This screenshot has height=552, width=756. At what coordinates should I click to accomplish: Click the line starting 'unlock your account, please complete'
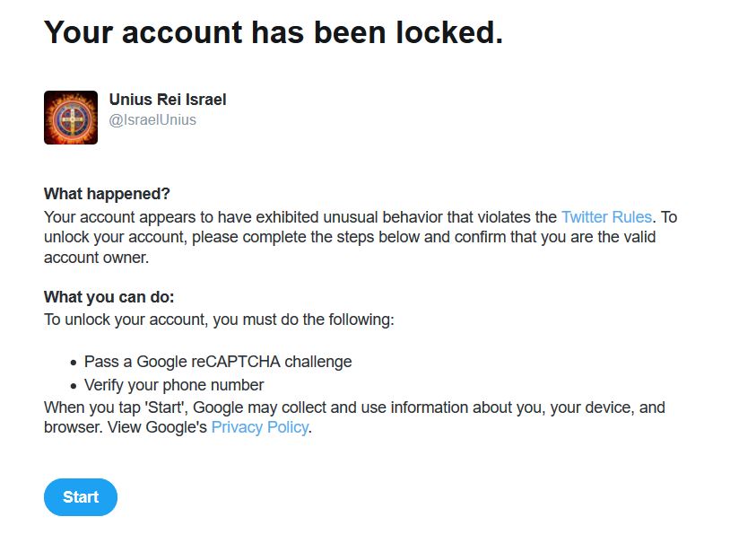click(x=350, y=238)
